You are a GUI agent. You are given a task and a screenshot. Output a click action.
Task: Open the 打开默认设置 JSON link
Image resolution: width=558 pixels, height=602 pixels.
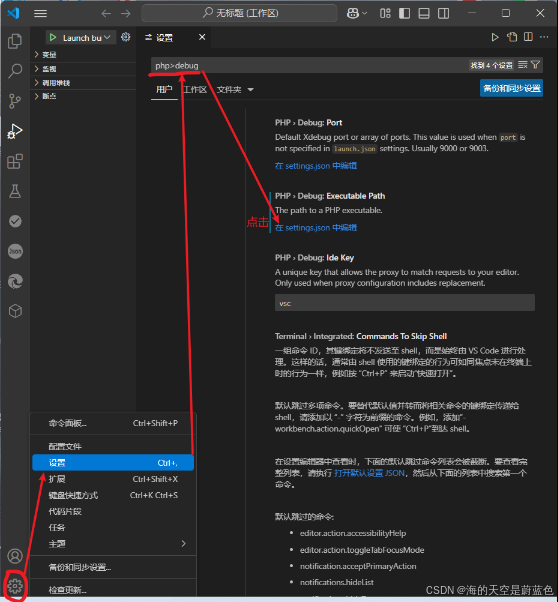[x=369, y=473]
